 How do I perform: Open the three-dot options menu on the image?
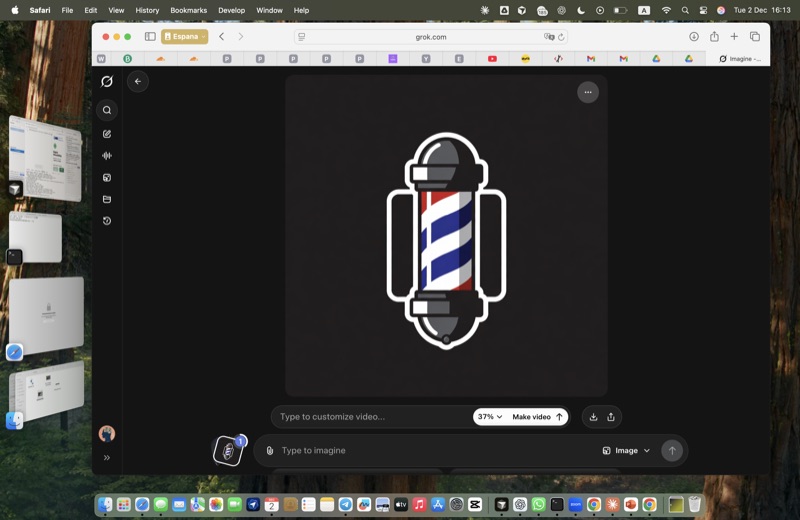click(588, 92)
